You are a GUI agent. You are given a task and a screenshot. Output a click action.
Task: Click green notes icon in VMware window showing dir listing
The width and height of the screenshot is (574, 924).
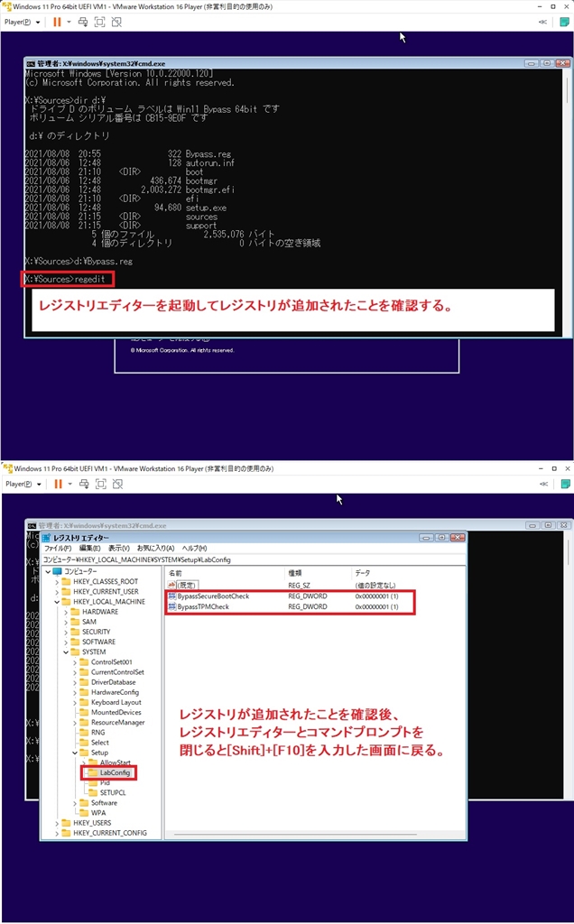coord(565,22)
